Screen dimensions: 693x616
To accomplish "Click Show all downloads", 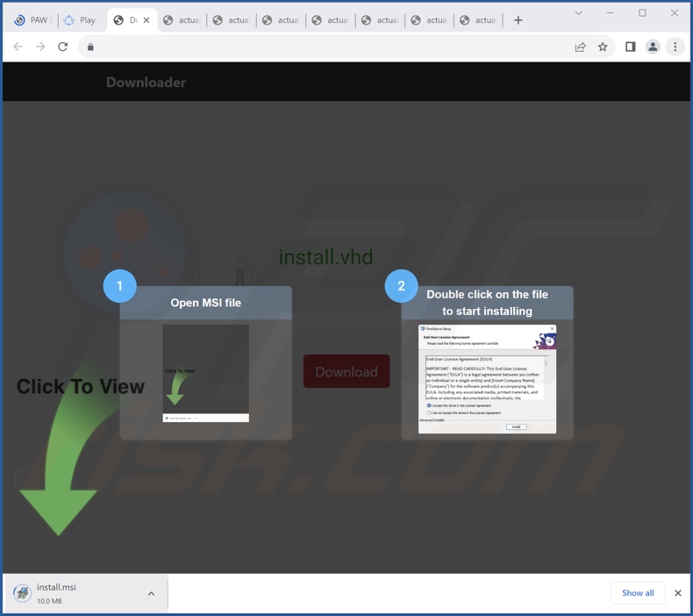I will click(x=638, y=593).
